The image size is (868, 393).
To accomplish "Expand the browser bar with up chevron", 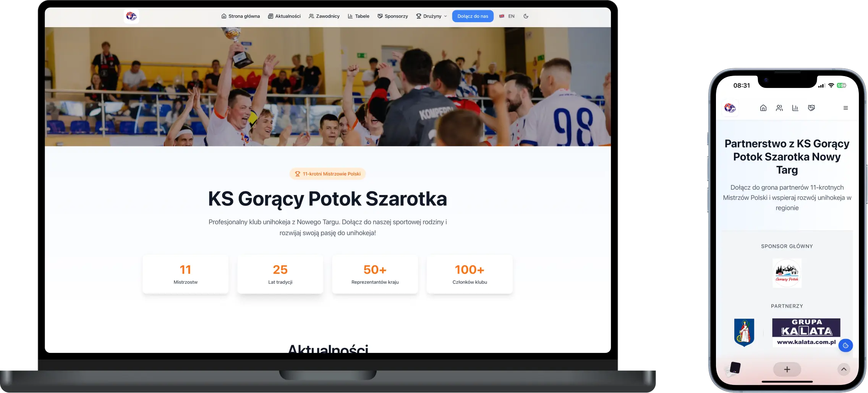I will [844, 369].
